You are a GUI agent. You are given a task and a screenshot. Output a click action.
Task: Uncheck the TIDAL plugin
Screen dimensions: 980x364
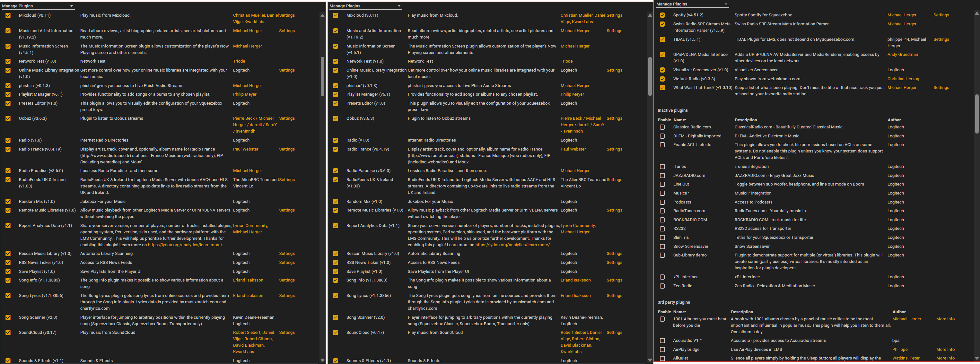[x=662, y=39]
